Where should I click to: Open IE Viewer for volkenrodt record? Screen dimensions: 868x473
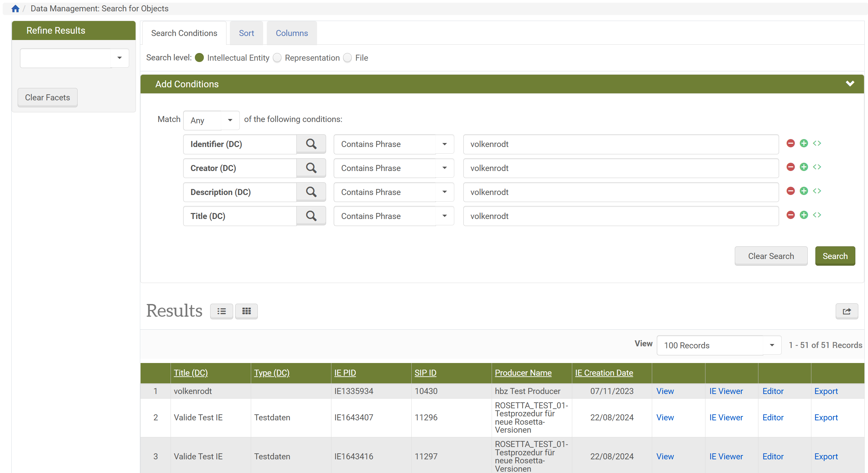coord(726,391)
